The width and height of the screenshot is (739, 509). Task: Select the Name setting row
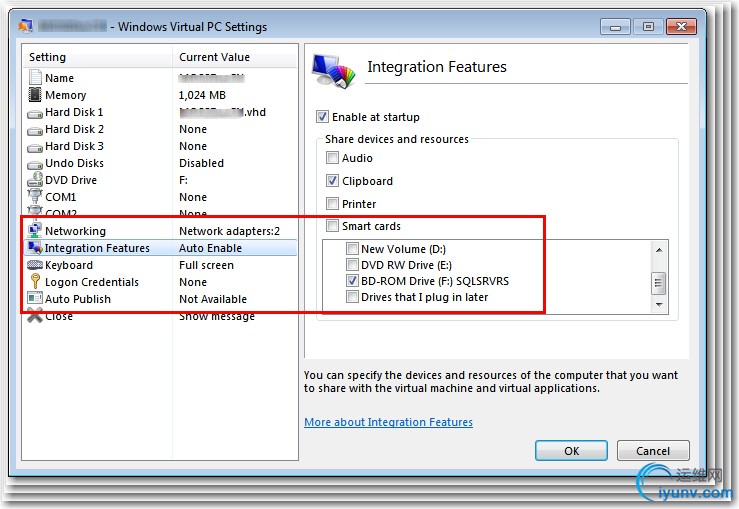tap(160, 78)
